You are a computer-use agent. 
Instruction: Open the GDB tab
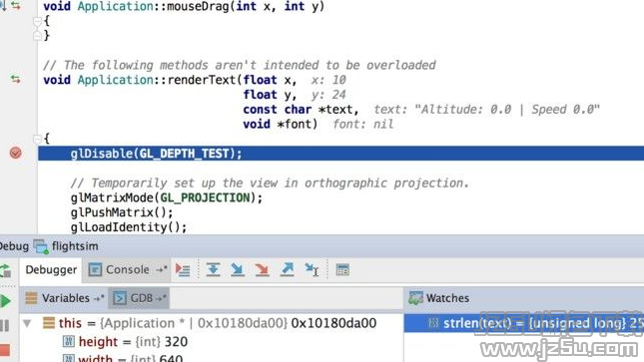click(140, 298)
